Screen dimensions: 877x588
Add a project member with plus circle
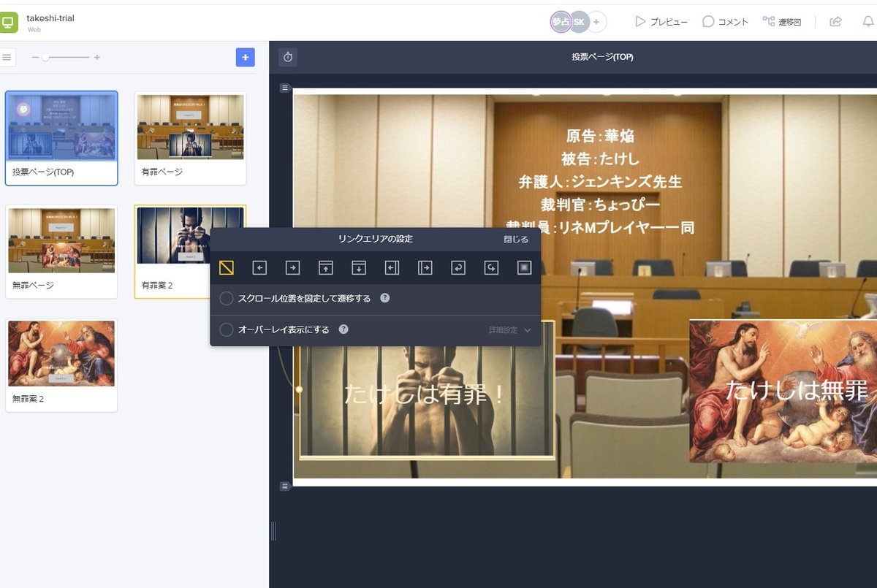(x=596, y=22)
